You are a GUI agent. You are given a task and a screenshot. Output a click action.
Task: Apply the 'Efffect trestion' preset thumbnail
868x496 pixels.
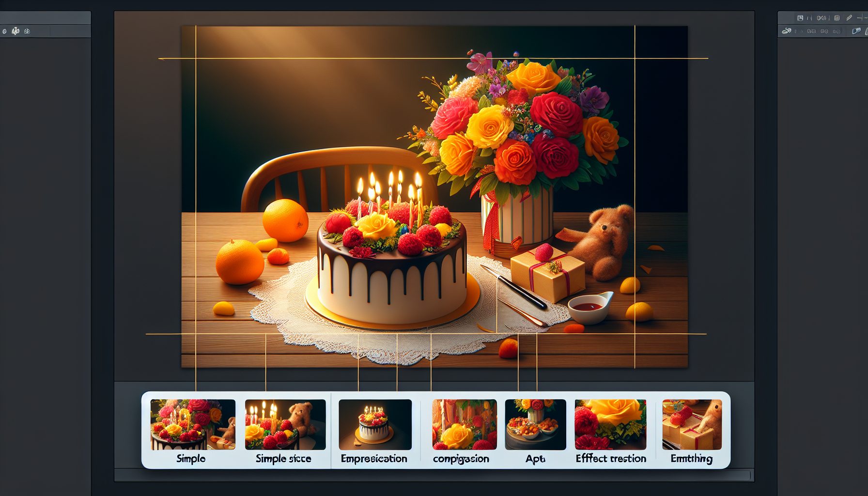tap(610, 424)
